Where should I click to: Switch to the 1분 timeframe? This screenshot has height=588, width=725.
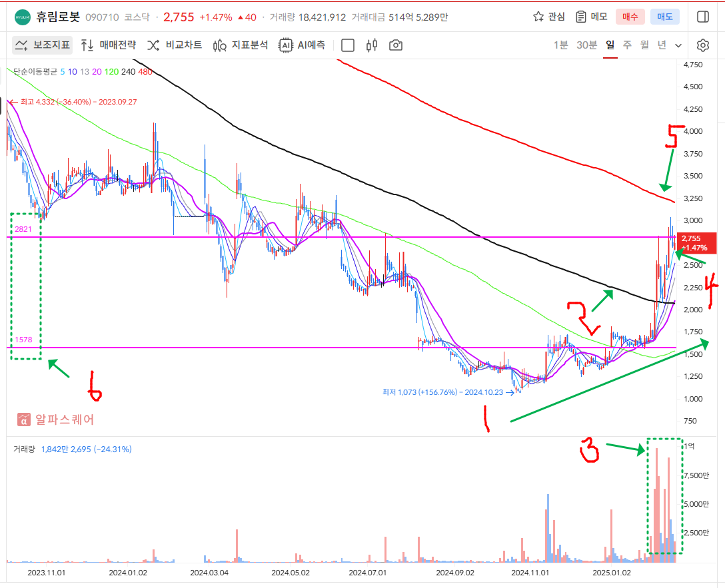[561, 45]
